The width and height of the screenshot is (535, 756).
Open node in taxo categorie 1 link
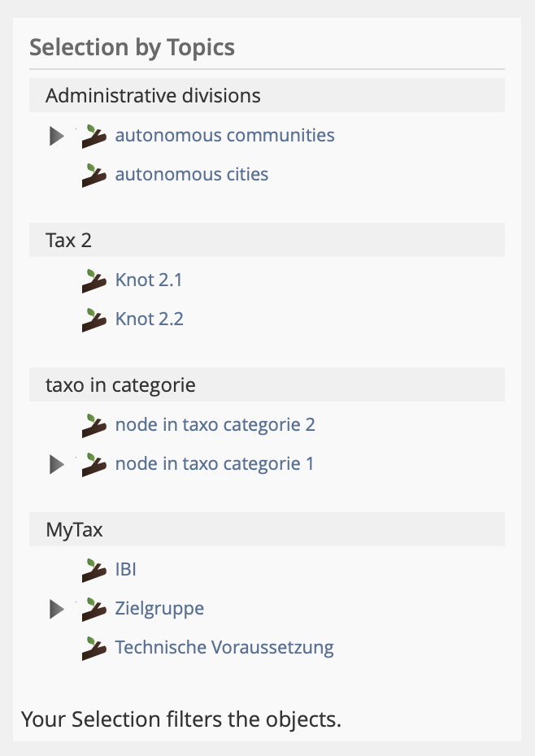215,463
